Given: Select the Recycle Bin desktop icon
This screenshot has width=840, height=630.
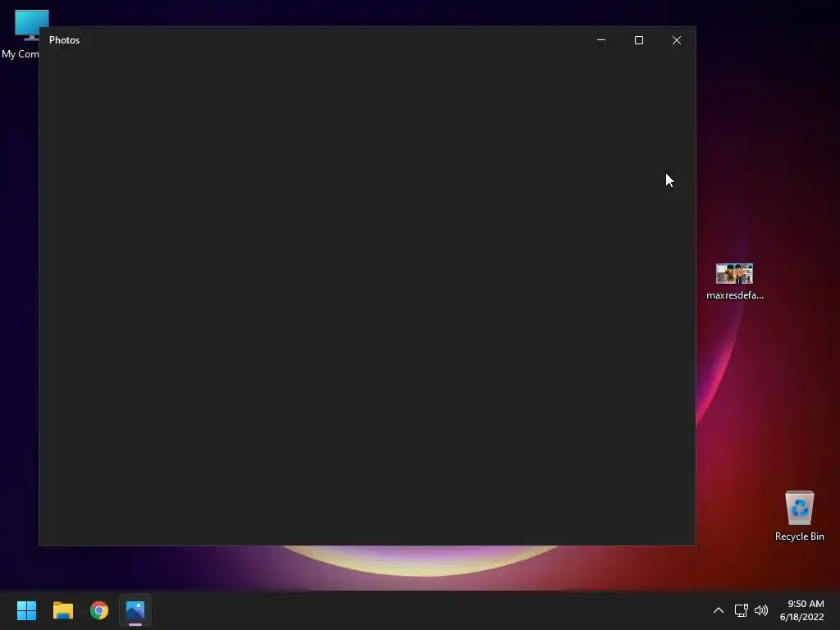Looking at the screenshot, I should [x=799, y=515].
